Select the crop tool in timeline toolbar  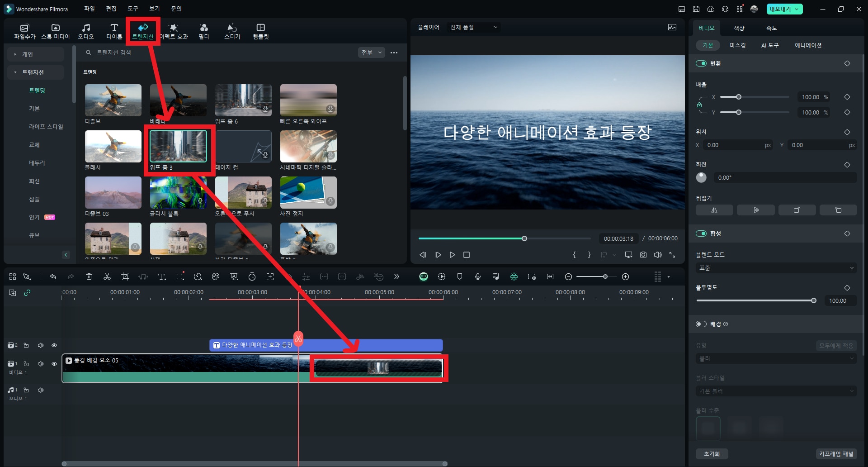125,276
